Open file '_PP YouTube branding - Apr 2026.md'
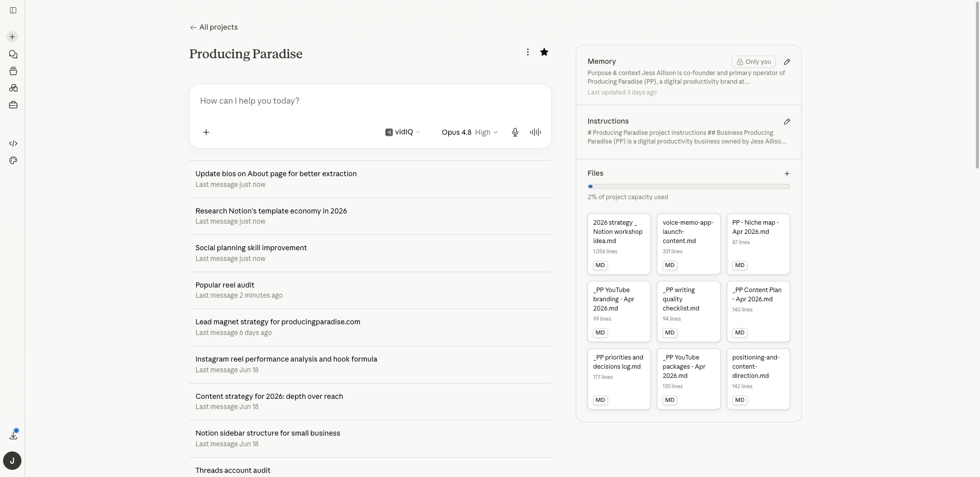 coord(619,312)
